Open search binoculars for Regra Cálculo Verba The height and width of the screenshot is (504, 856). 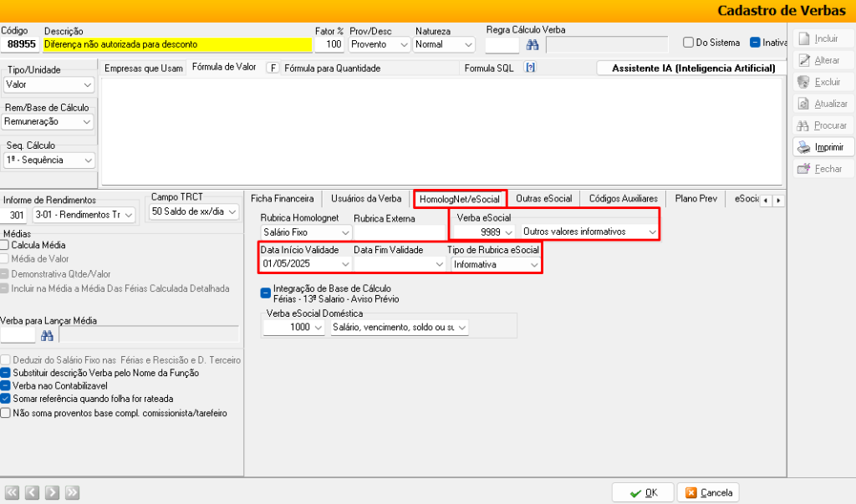point(532,45)
